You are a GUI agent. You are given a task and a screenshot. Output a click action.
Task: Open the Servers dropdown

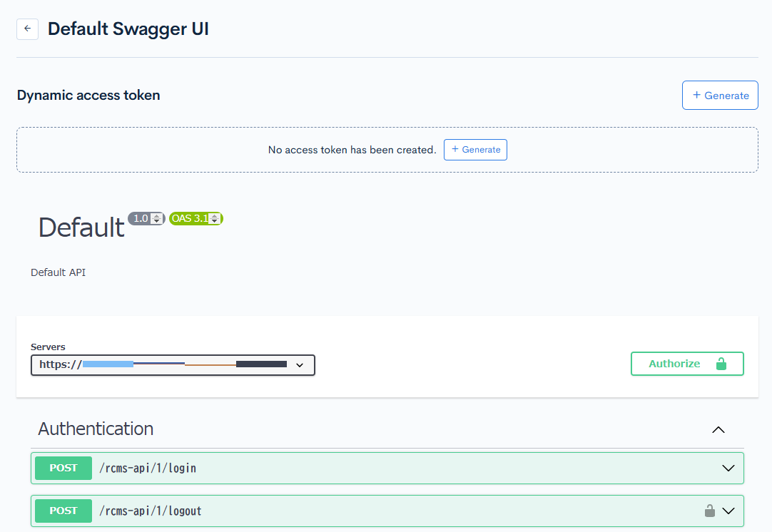300,364
